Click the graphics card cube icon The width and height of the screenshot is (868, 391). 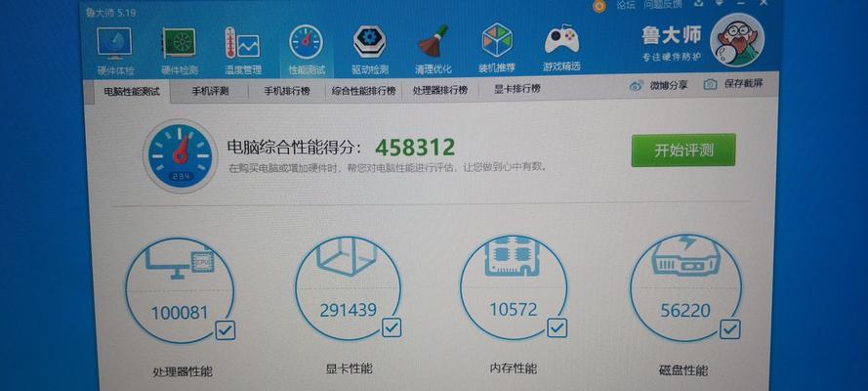click(347, 256)
